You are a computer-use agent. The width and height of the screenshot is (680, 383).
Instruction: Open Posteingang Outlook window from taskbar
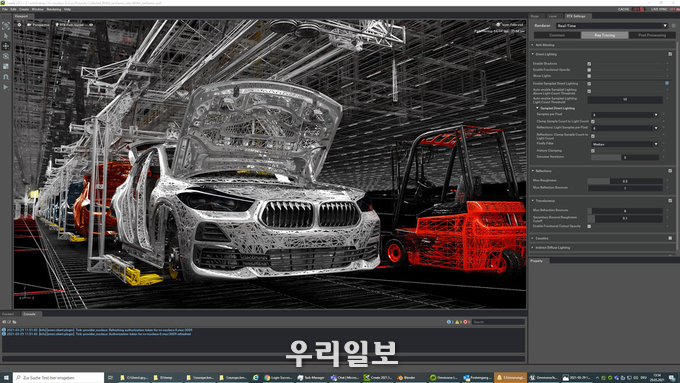[477, 377]
